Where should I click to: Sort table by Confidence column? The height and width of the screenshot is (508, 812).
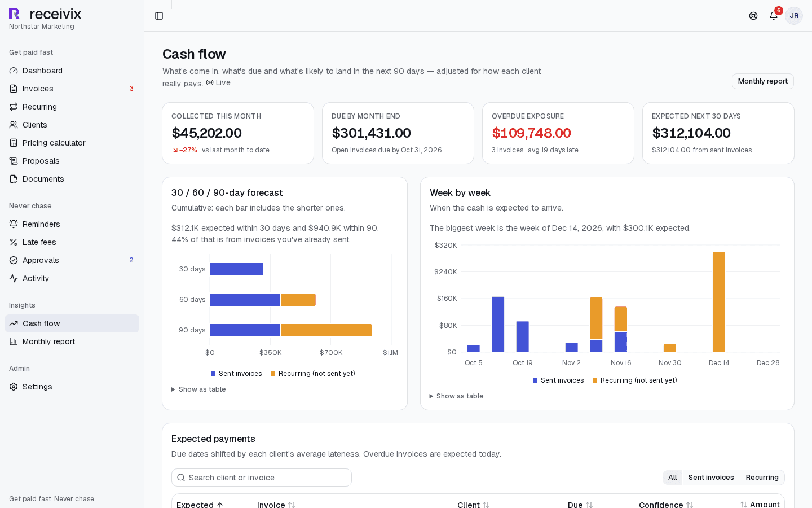(x=666, y=505)
